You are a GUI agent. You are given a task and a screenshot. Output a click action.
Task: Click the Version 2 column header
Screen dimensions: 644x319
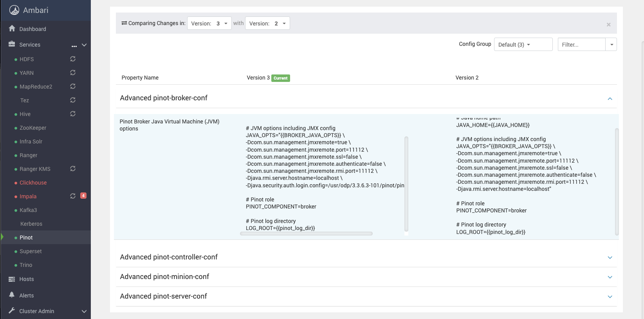[x=467, y=78]
